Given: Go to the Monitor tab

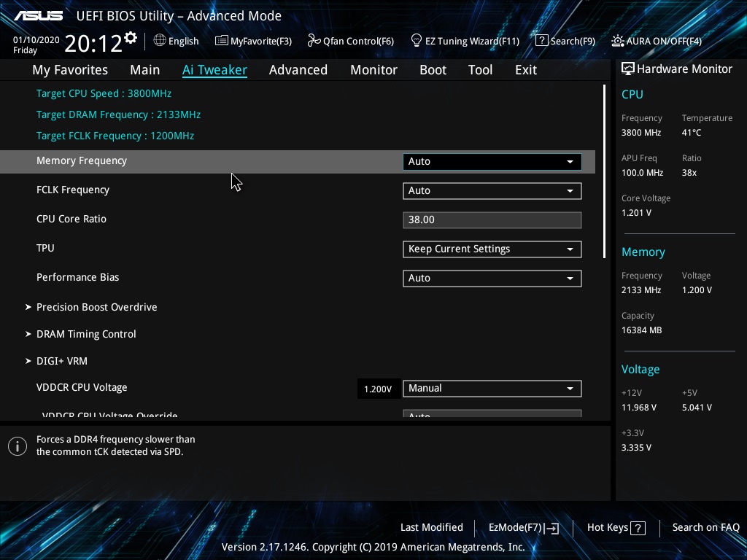Looking at the screenshot, I should (373, 70).
